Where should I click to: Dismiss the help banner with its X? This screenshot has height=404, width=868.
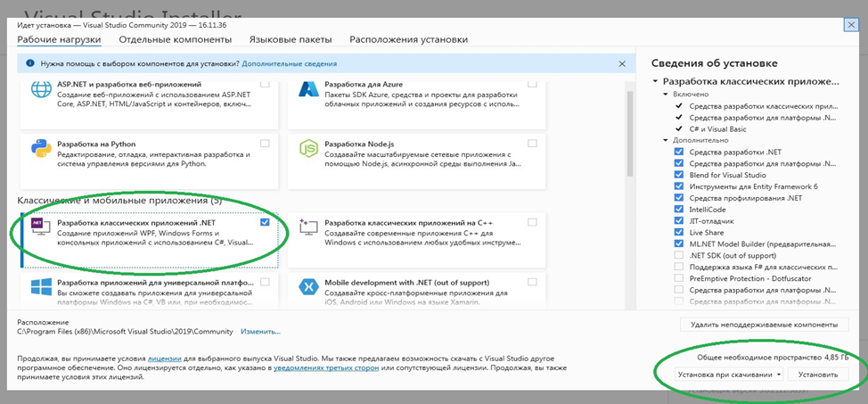[622, 63]
